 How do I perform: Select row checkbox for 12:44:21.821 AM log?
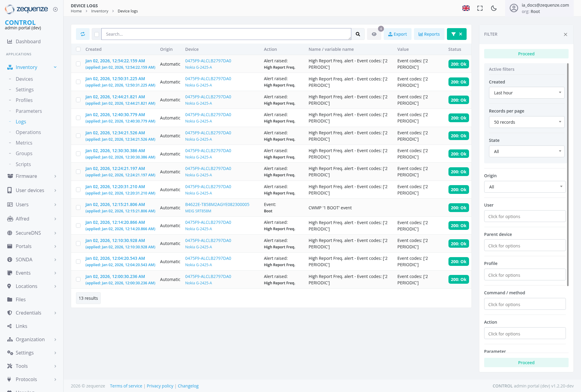tap(78, 100)
